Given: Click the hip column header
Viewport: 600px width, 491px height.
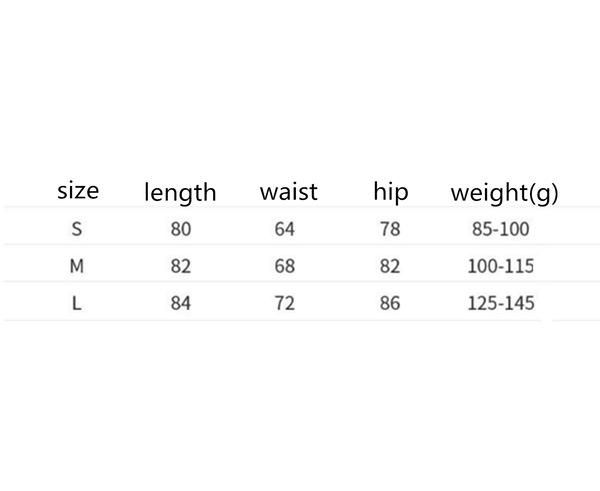Looking at the screenshot, I should point(391,192).
